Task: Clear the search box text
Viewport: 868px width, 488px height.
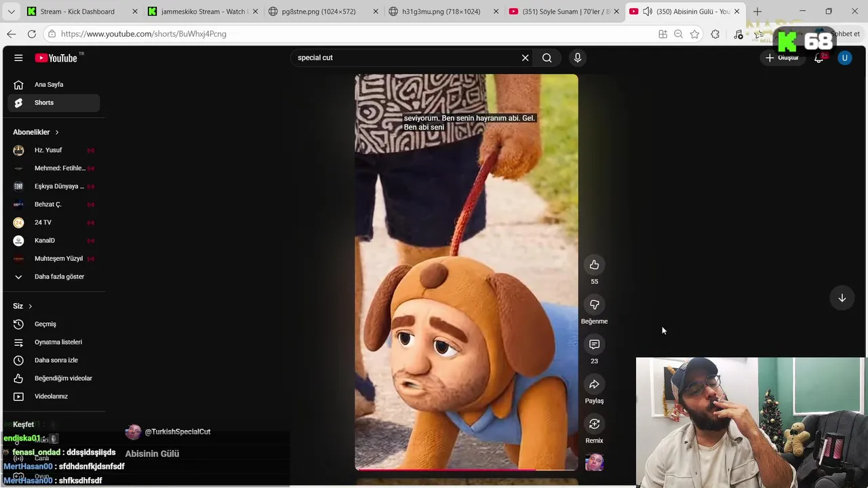Action: [x=525, y=58]
